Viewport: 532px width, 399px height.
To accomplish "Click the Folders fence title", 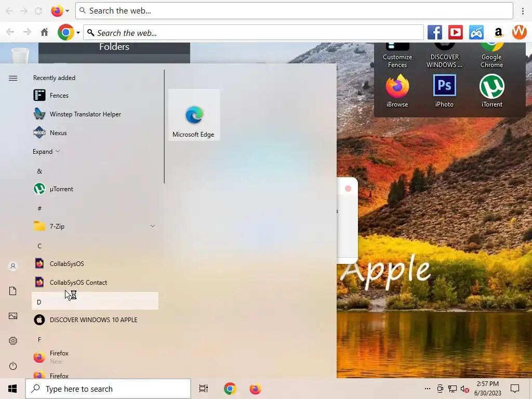I will pos(114,47).
